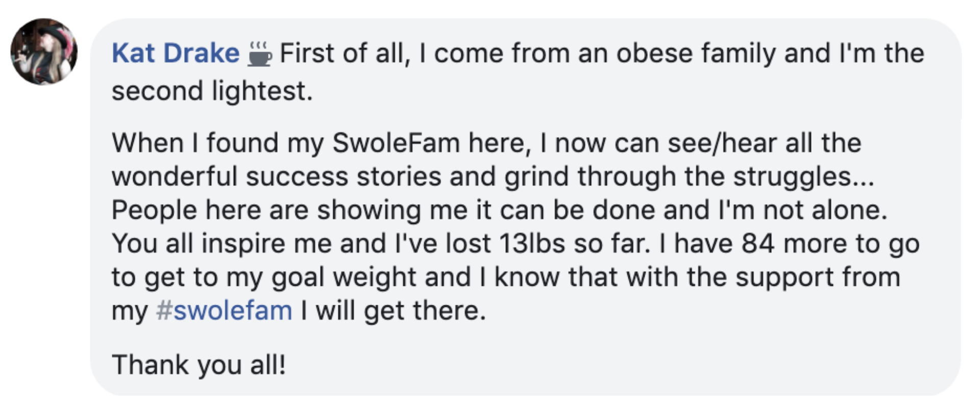The image size is (980, 413).
Task: Click the words 'second lightest.'
Action: (x=212, y=91)
